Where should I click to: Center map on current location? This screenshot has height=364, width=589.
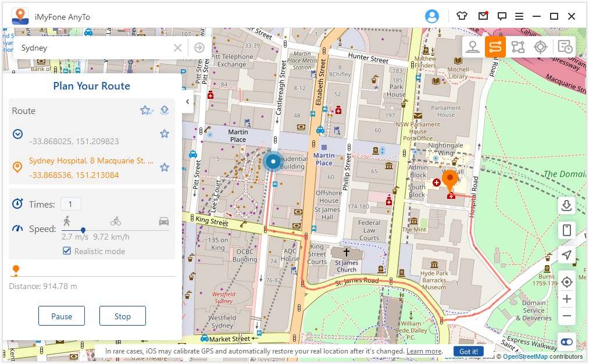[566, 282]
